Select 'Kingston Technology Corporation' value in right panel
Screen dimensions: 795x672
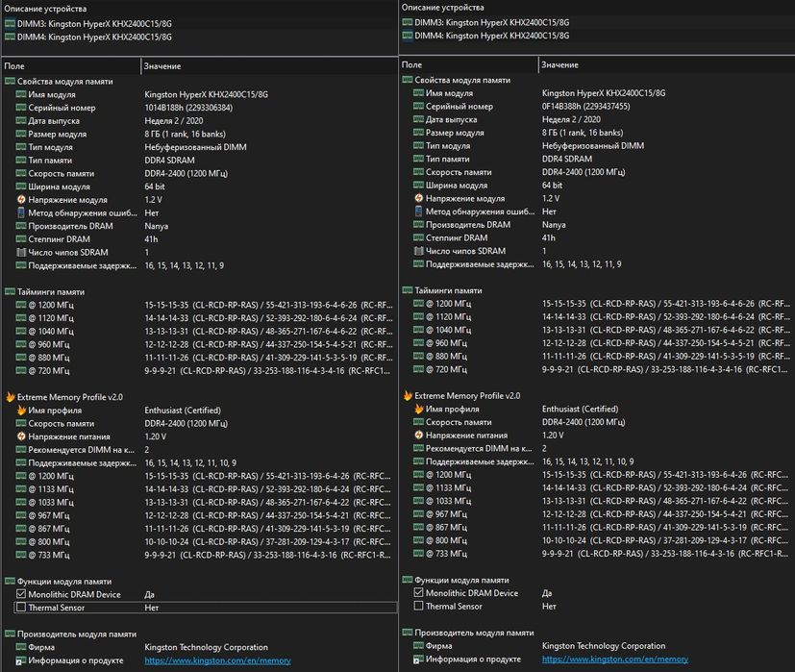click(x=604, y=646)
